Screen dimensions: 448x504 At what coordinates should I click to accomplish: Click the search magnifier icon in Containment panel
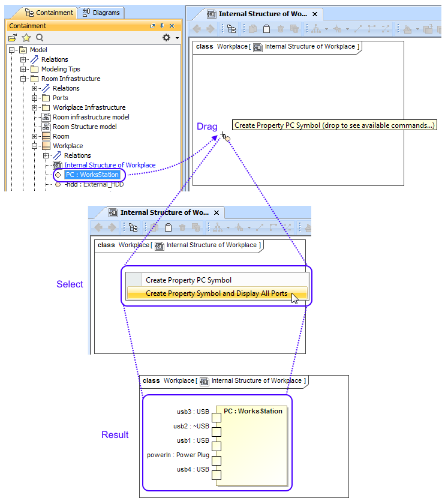click(40, 38)
